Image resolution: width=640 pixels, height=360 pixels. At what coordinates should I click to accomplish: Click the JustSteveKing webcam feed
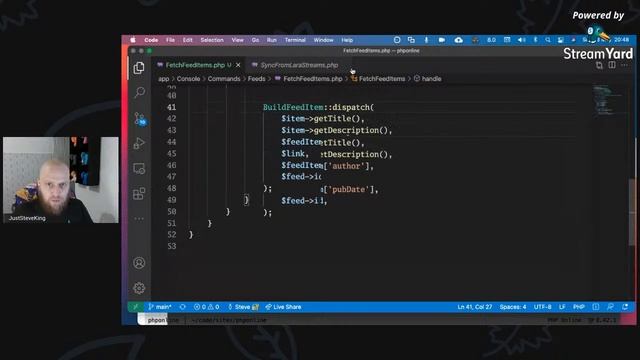coord(61,180)
